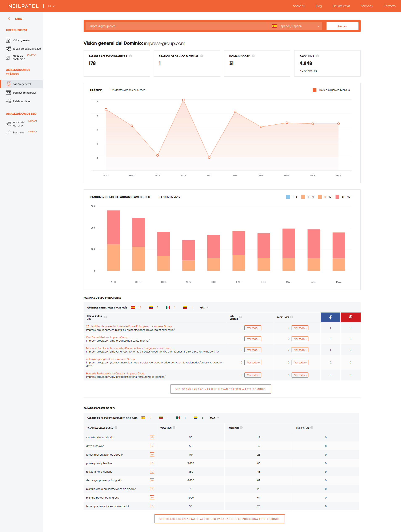Open Sobre Mí in top navigation
401x532 pixels.
(x=299, y=6)
